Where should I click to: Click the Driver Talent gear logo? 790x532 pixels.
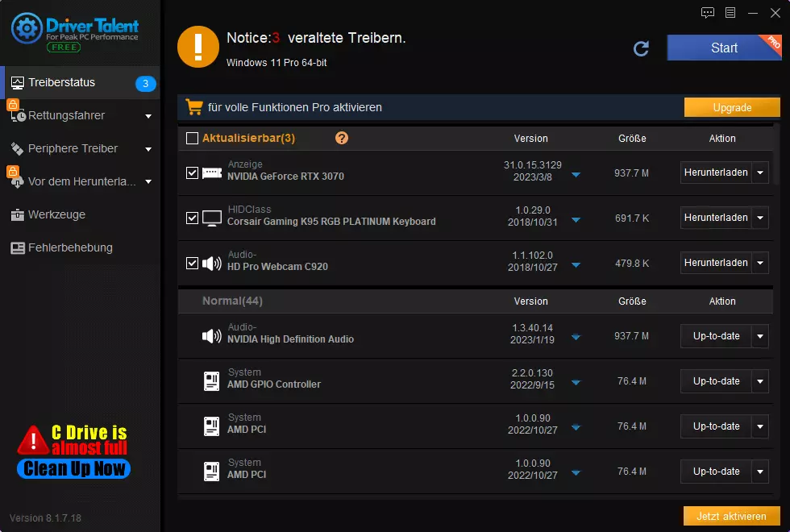27,28
